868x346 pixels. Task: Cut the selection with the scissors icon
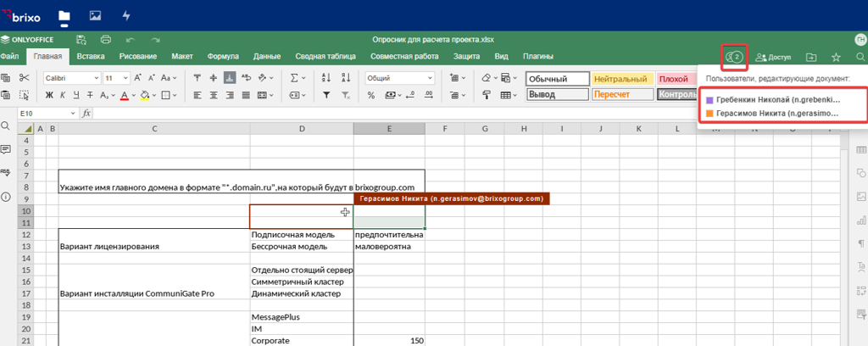tap(25, 77)
